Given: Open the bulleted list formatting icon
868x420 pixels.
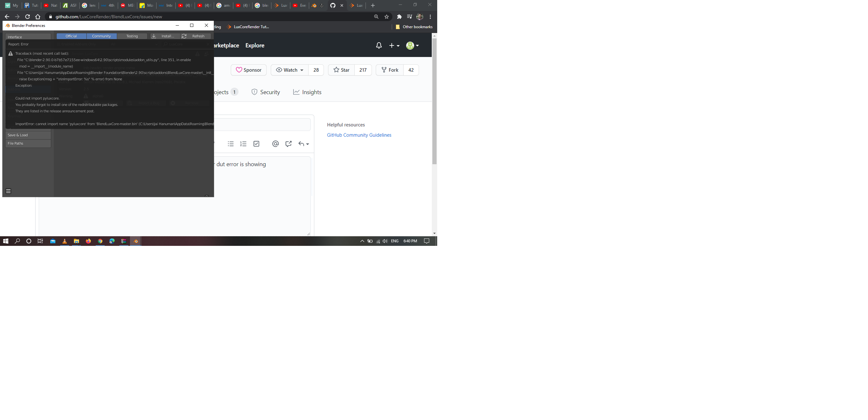Looking at the screenshot, I should tap(230, 144).
